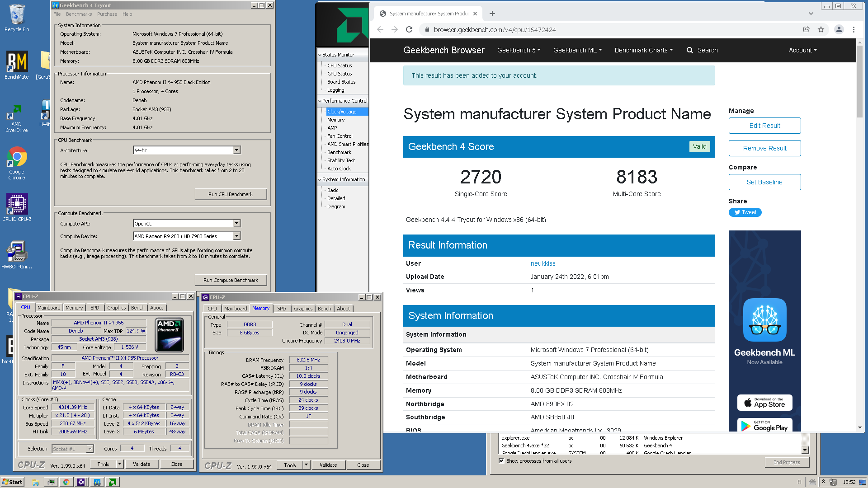Open the Geekbench 5 nav dropdown
Image resolution: width=868 pixels, height=488 pixels.
(x=519, y=50)
